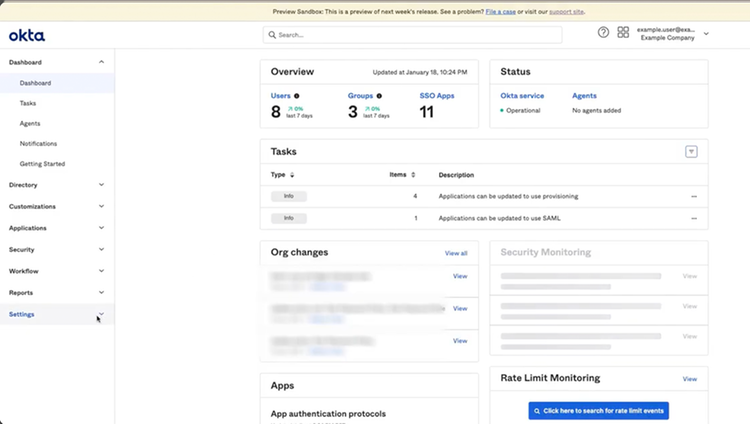Screen dimensions: 750x424
Task: Expand the Customizations section
Action: point(56,206)
